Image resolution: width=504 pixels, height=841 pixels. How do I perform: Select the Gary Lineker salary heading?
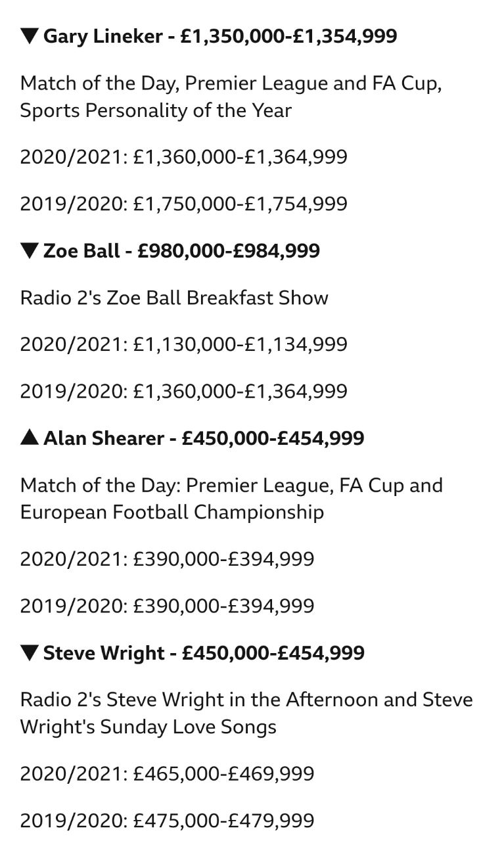point(209,36)
